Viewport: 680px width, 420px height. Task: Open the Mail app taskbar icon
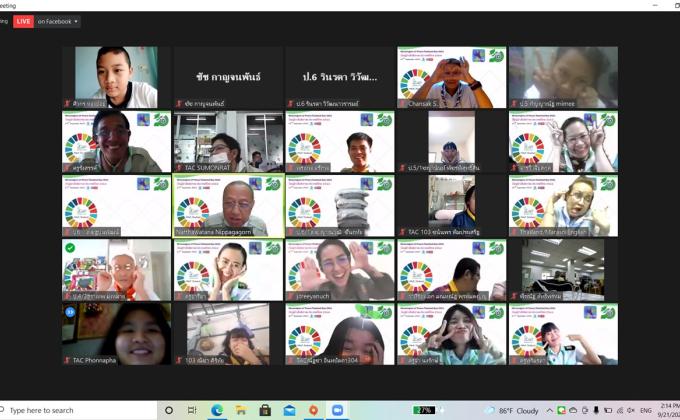pos(289,410)
